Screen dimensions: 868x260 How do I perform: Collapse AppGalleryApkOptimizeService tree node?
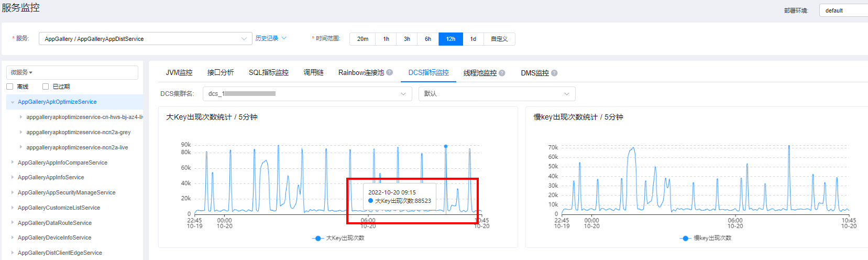(x=12, y=102)
